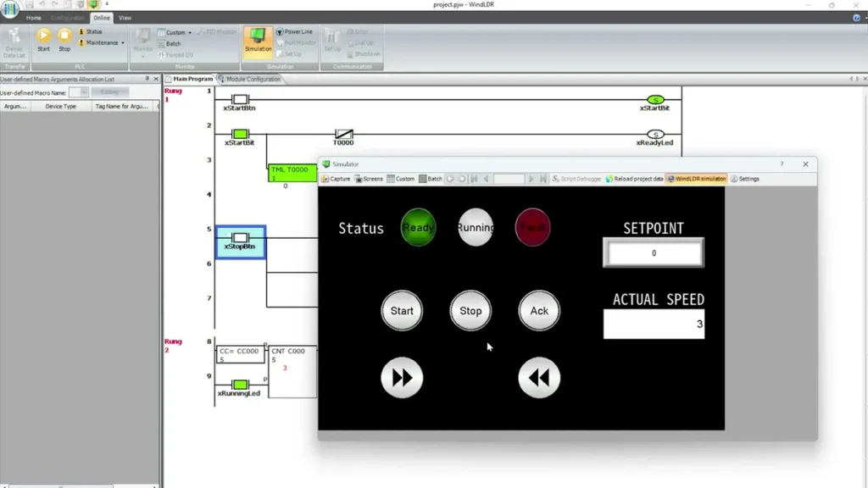Click the SETPOINT value field

coord(654,252)
